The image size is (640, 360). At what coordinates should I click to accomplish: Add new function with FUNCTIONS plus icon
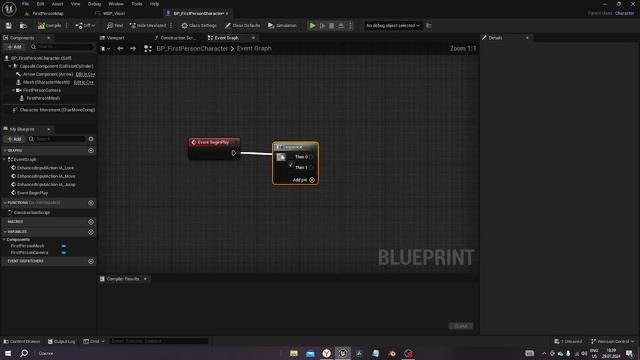(91, 203)
